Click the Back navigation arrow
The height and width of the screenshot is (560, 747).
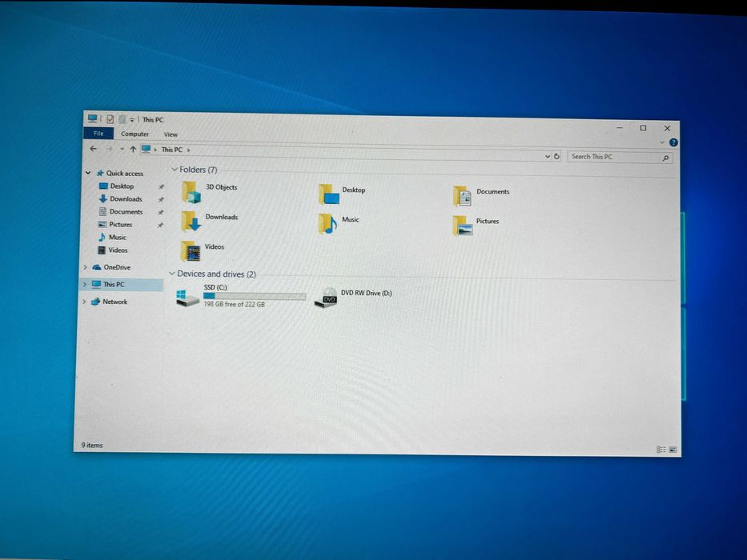pos(94,149)
